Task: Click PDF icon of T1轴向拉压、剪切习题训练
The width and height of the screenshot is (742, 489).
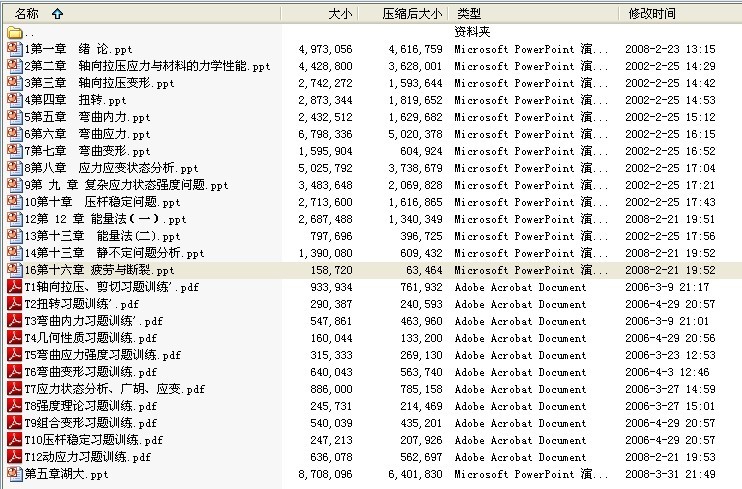Action: (x=15, y=287)
